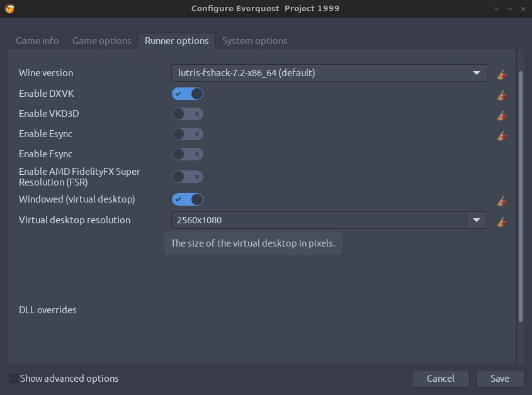Expand the Virtual desktop resolution dropdown arrow
This screenshot has height=395, width=532.
click(477, 220)
